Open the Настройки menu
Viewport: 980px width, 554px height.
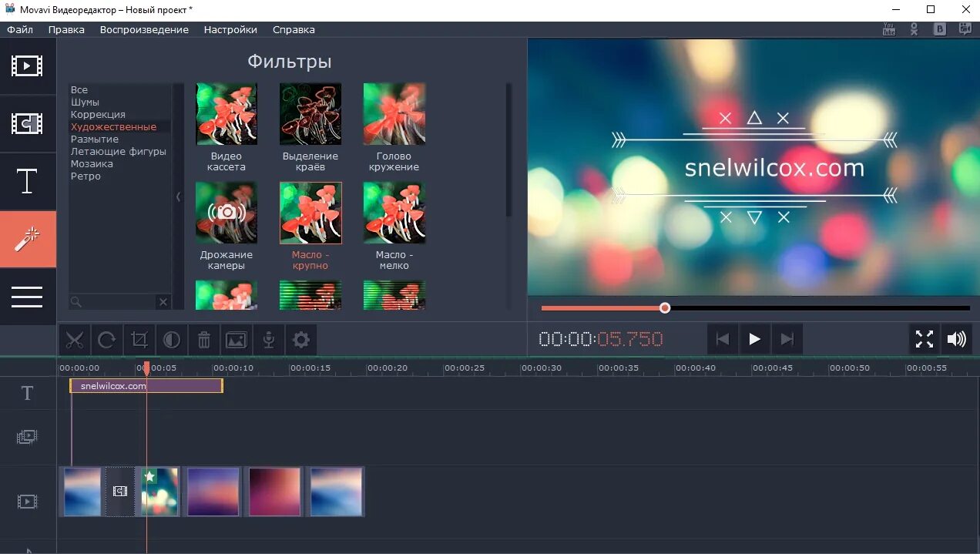230,29
